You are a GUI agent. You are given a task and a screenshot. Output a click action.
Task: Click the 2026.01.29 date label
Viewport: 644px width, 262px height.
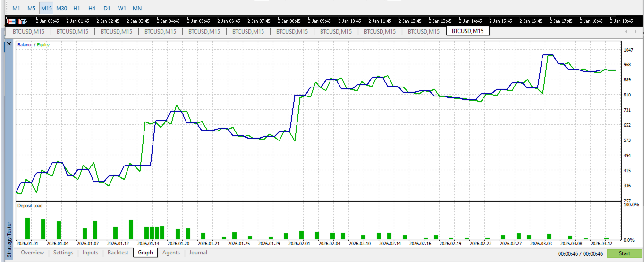coord(269,243)
